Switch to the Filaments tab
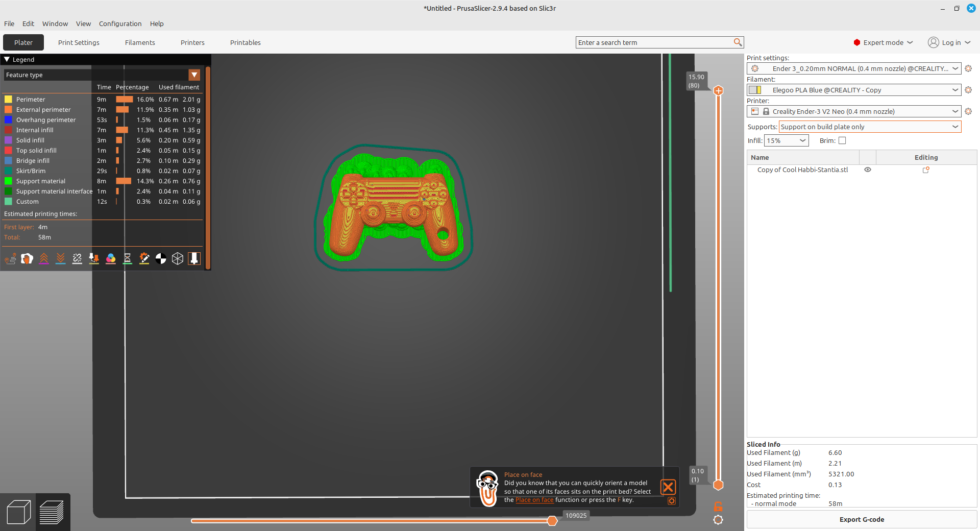 (x=140, y=42)
